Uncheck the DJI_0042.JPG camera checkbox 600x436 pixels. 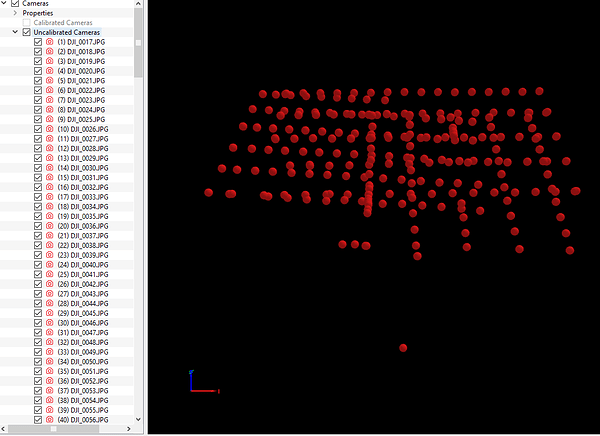(38, 284)
